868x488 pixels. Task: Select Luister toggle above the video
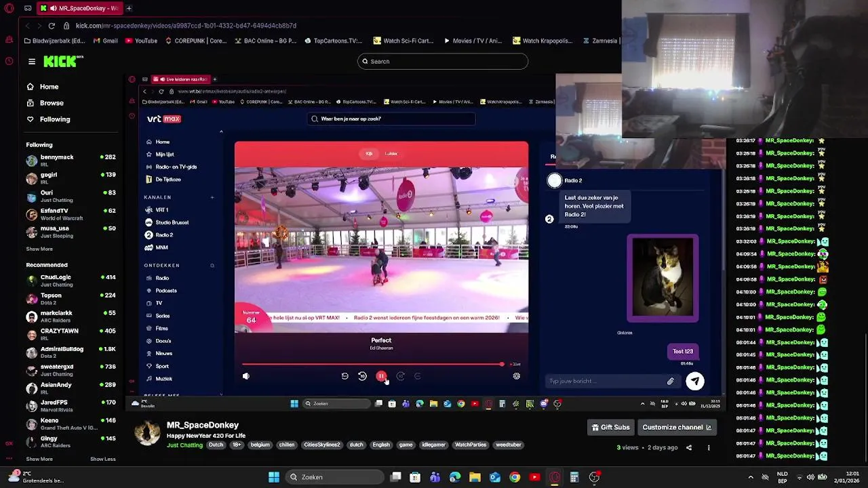click(x=391, y=154)
